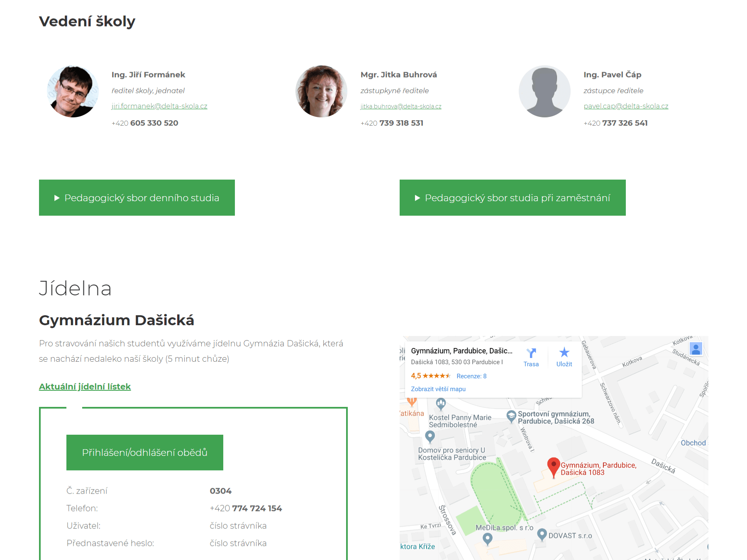This screenshot has height=560, width=747.
Task: Click the red Gymnázium Dašická 1083 map pin
Action: (x=553, y=466)
